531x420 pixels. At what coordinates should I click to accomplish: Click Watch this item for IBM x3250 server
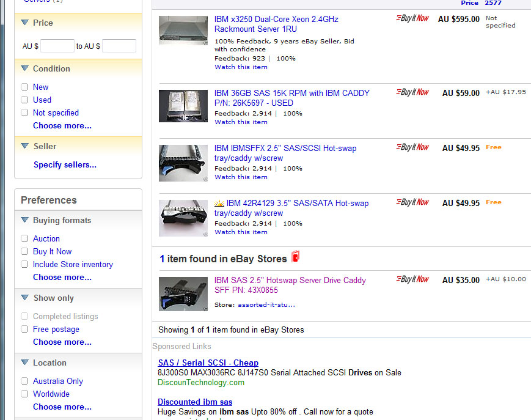pos(241,67)
